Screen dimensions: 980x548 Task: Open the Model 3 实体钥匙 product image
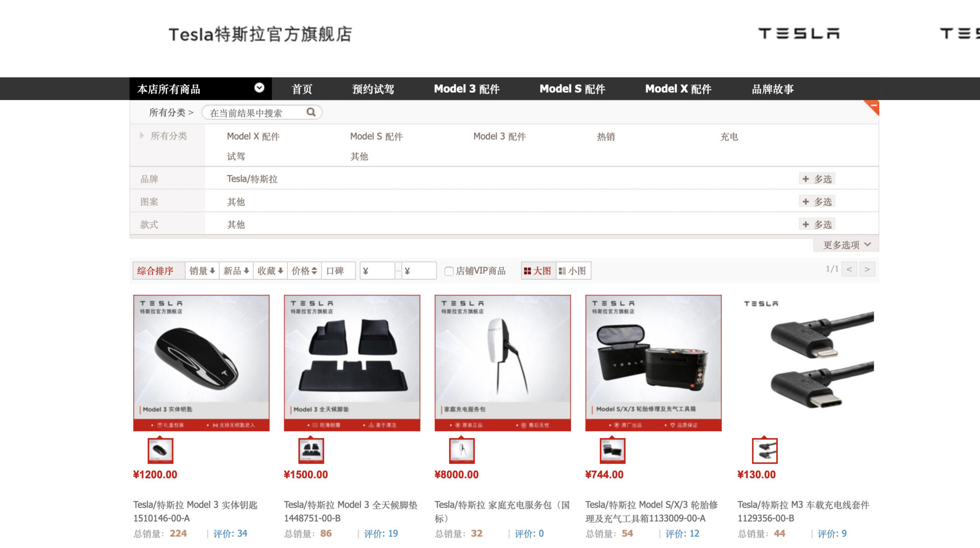(201, 363)
